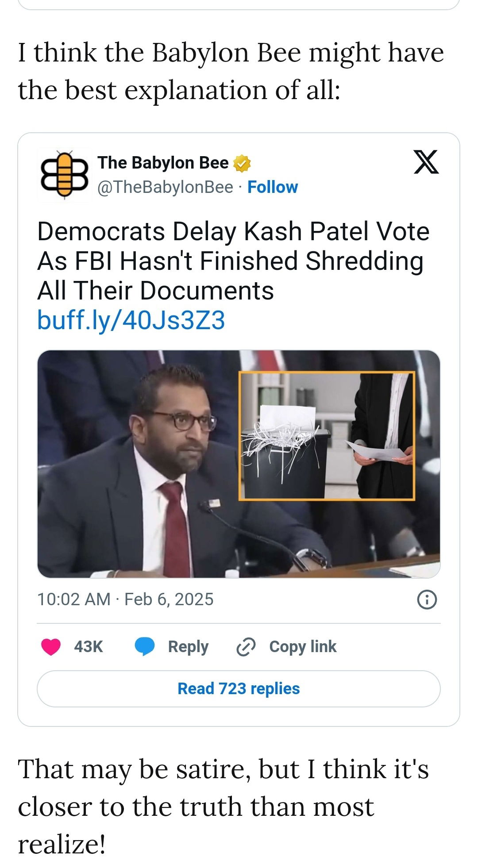Open The Babylon Bee display name
Screen dimensions: 478x868
click(163, 163)
